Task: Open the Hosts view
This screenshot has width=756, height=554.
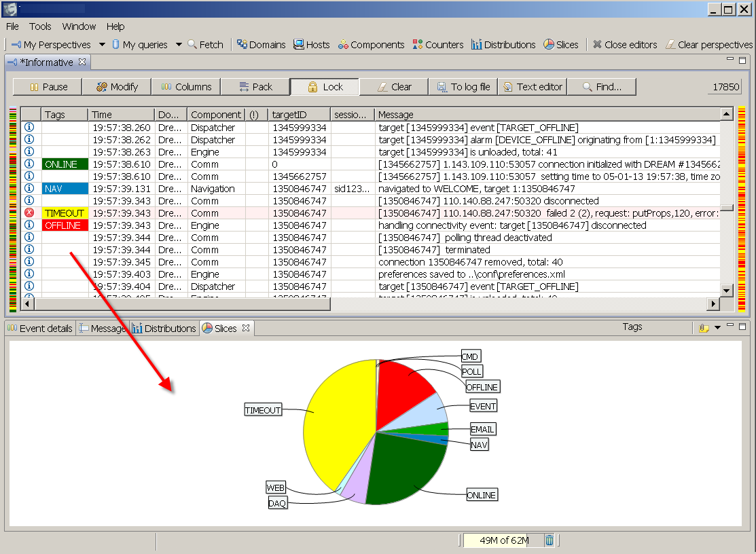Action: coord(312,45)
